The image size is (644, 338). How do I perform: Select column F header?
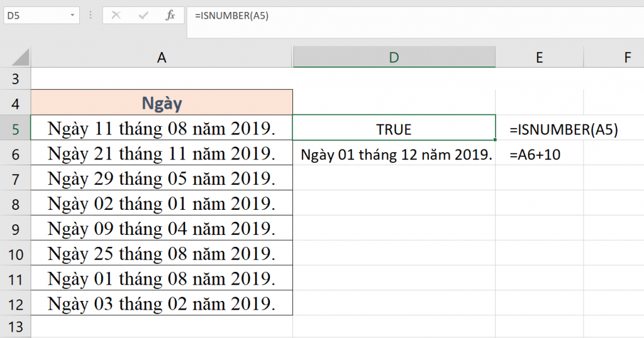click(627, 58)
